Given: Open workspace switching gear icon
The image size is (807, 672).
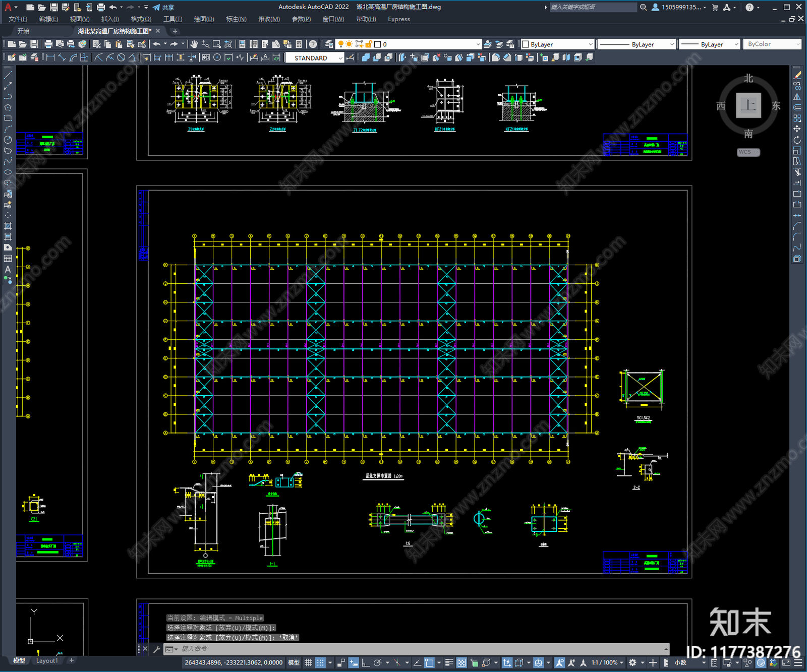Looking at the screenshot, I should pos(632,662).
